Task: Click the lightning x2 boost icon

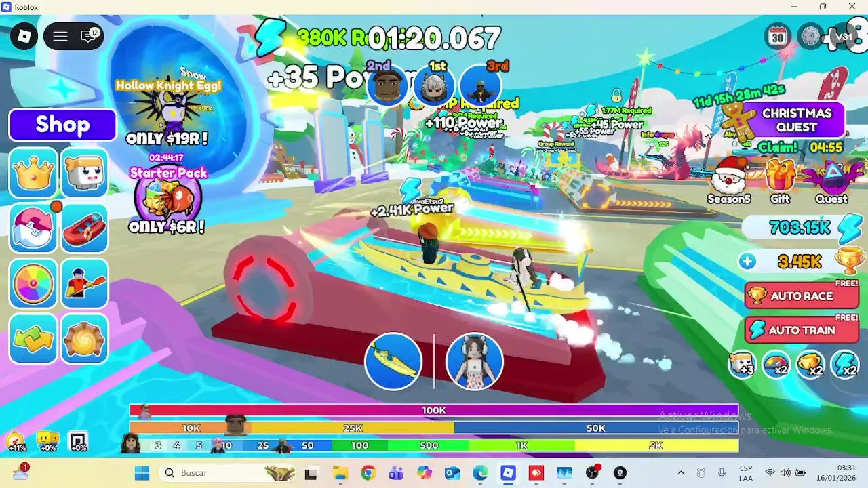Action: 845,365
